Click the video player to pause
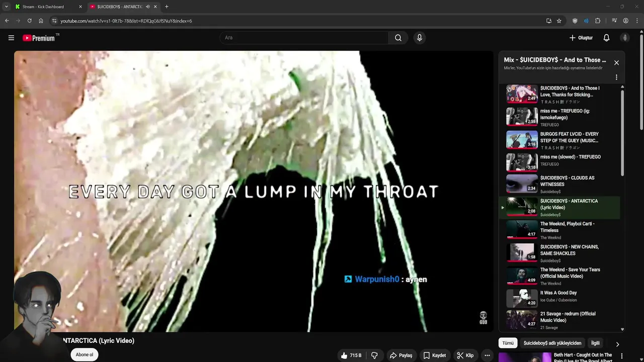Viewport: 644px width, 362px height. tap(254, 191)
